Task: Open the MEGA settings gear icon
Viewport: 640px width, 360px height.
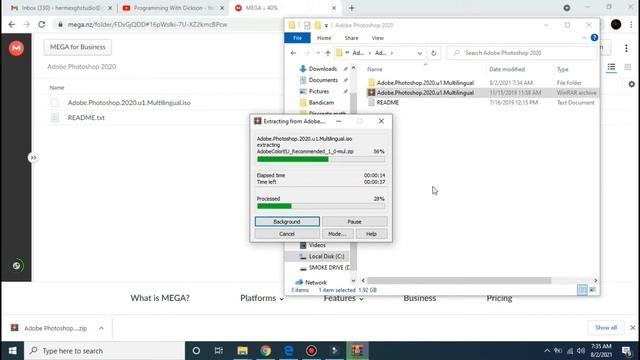Action: pyautogui.click(x=631, y=84)
